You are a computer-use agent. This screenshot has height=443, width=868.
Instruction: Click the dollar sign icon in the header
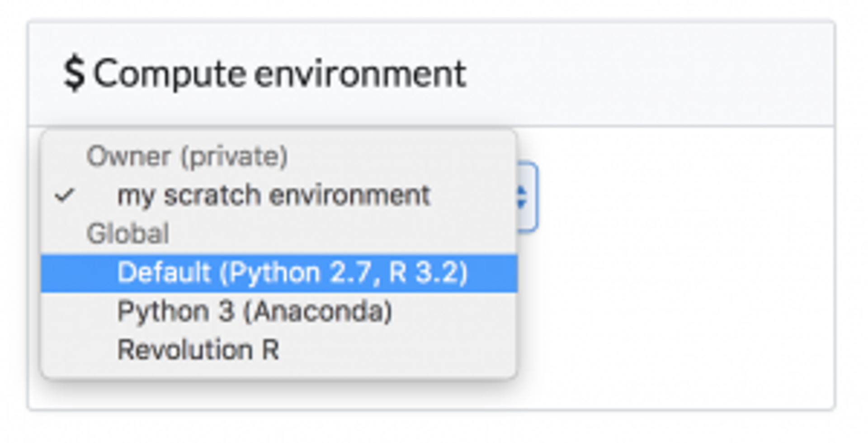click(x=74, y=74)
